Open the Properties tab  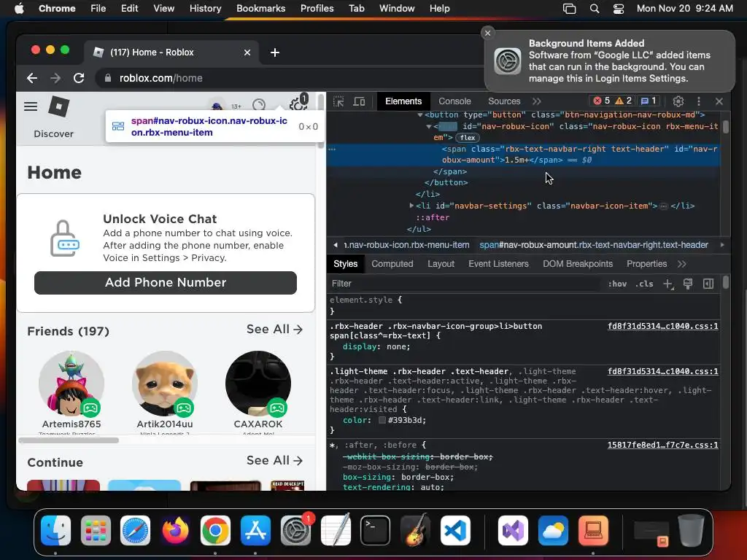click(646, 264)
